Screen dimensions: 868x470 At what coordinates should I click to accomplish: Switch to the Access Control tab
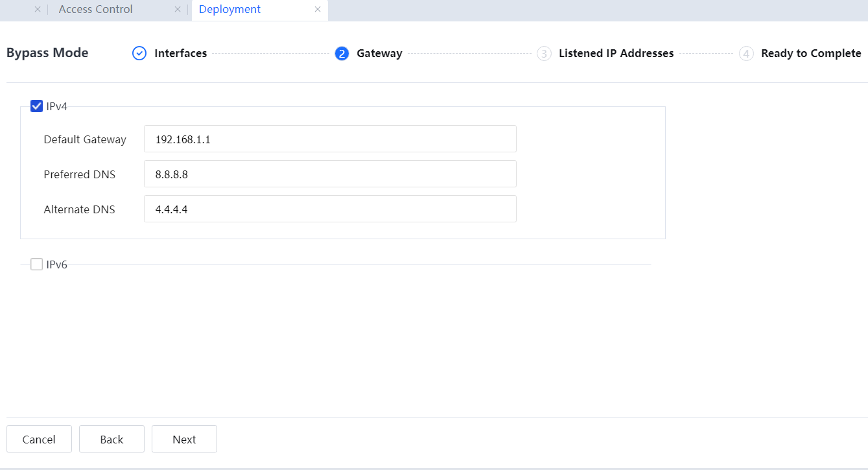[95, 10]
